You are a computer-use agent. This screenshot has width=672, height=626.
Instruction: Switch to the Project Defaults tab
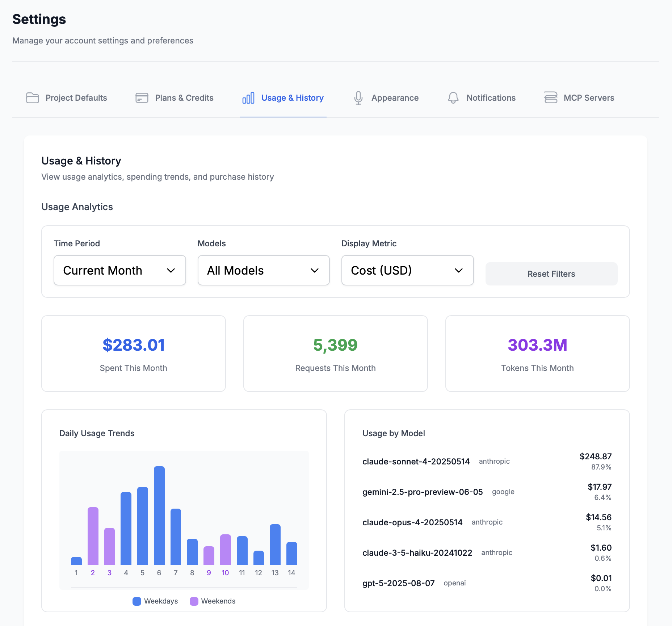(76, 98)
